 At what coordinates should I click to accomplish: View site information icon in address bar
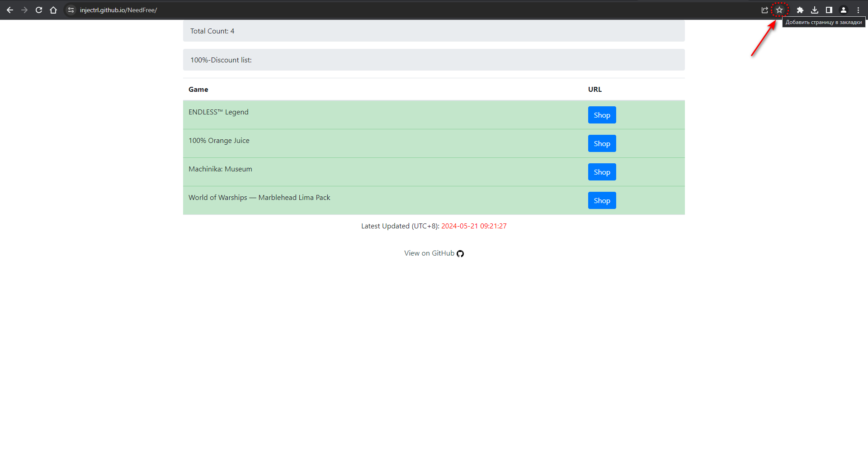(x=71, y=10)
